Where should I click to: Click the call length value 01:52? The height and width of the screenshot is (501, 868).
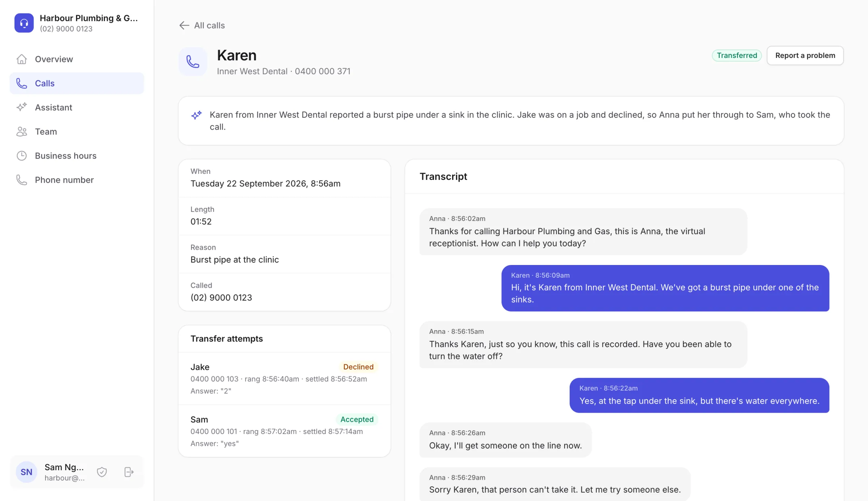coord(201,222)
